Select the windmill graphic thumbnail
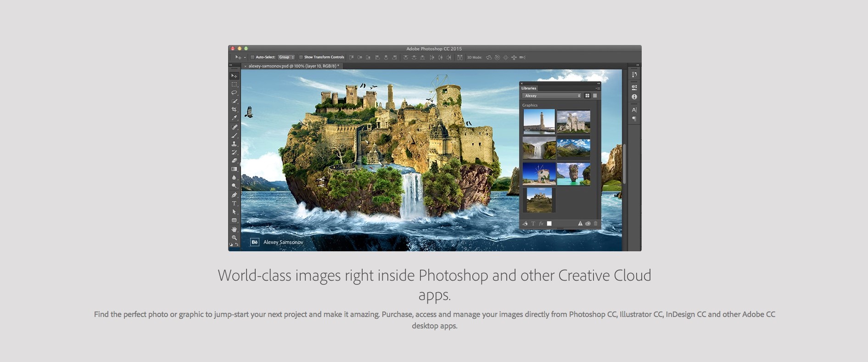This screenshot has width=868, height=362. (539, 174)
